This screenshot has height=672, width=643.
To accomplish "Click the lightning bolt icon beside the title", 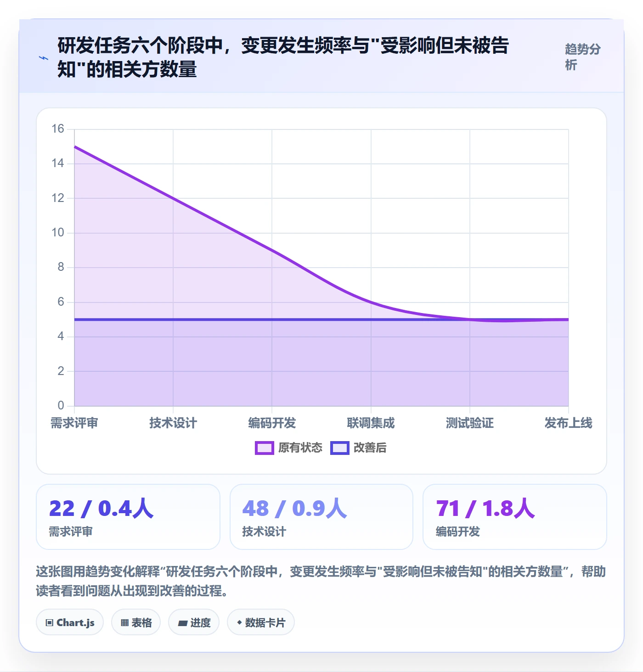I will (x=44, y=58).
